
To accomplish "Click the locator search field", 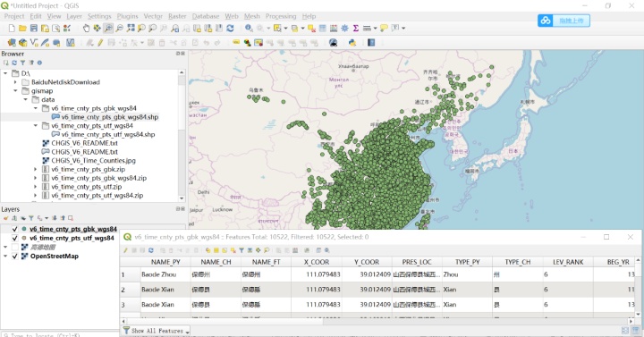I will point(60,334).
